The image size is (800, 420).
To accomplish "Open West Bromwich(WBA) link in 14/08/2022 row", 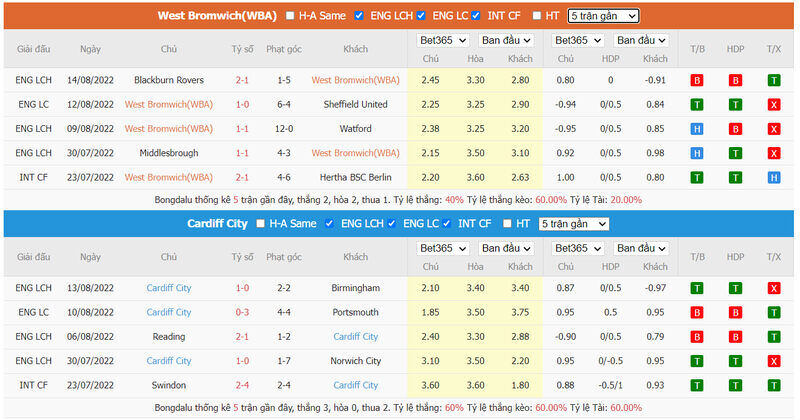I will tap(356, 80).
